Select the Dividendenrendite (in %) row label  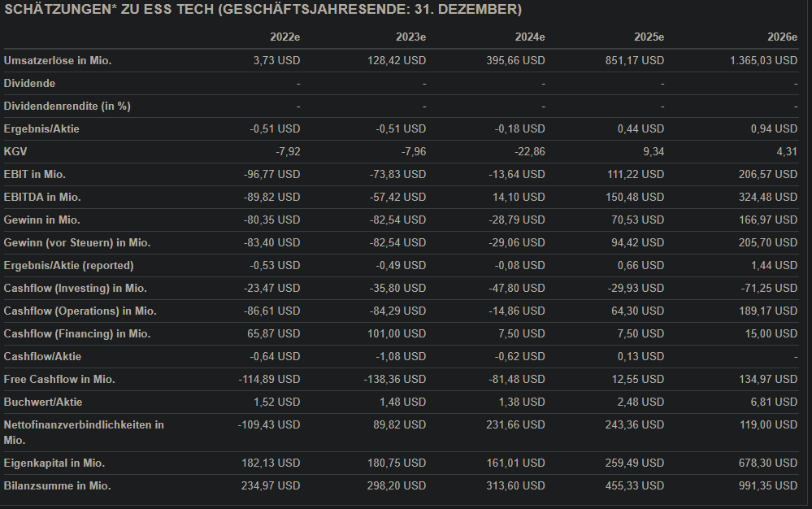(67, 106)
